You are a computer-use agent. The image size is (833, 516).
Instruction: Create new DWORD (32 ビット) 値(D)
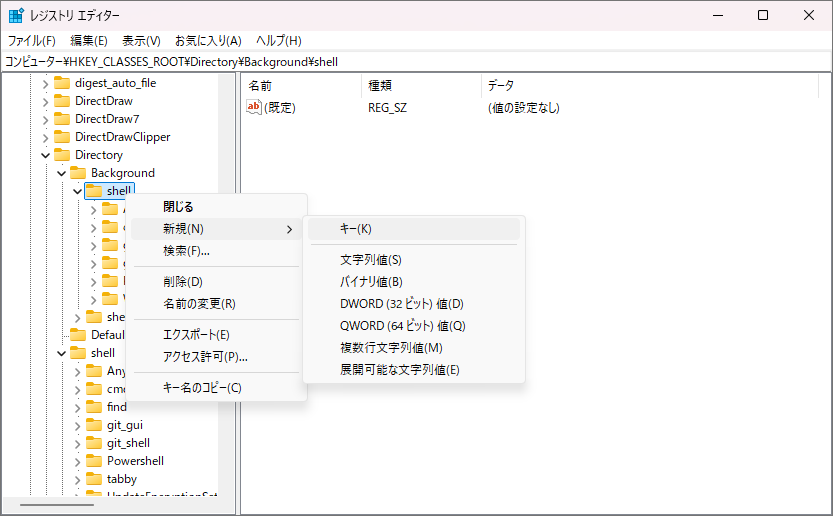coord(414,304)
